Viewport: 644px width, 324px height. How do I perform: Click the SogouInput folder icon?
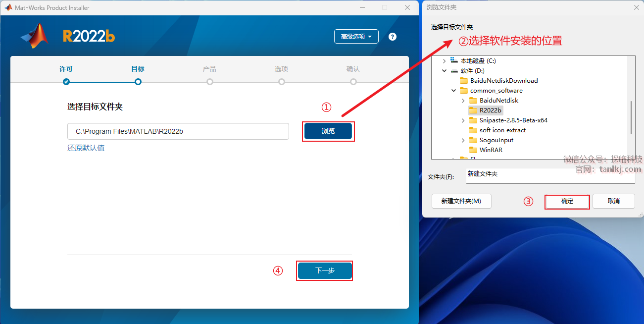click(x=473, y=140)
